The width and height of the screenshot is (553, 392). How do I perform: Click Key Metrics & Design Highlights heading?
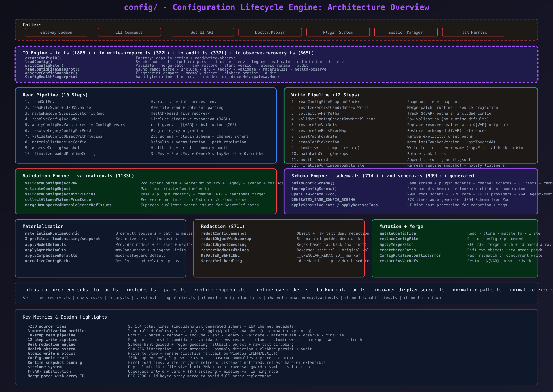(65, 317)
